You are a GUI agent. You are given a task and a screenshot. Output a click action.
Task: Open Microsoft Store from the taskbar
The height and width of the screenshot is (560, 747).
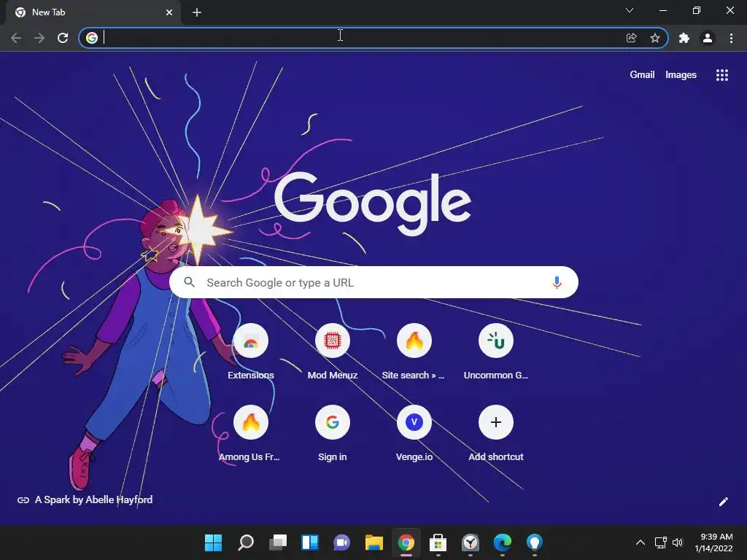coord(438,542)
